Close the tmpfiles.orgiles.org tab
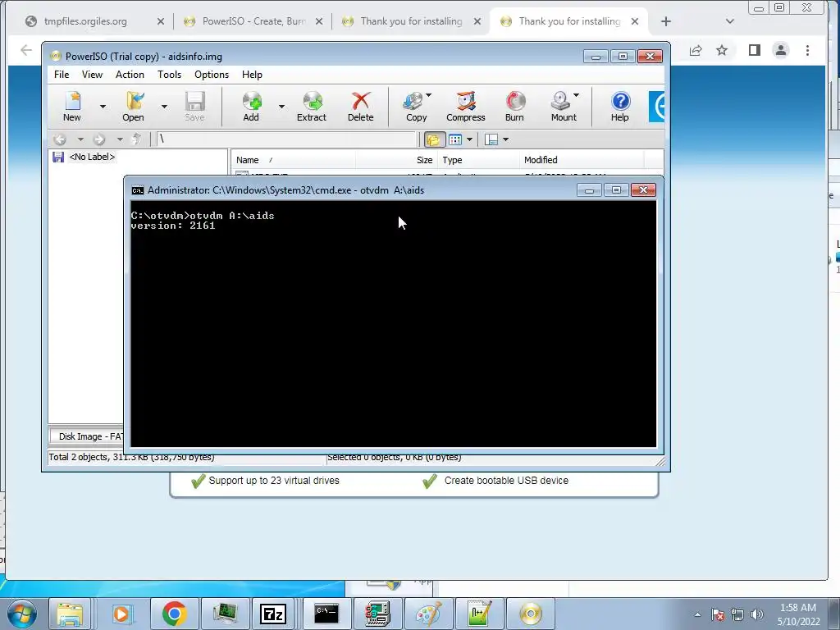Viewport: 840px width, 630px height. 161,21
